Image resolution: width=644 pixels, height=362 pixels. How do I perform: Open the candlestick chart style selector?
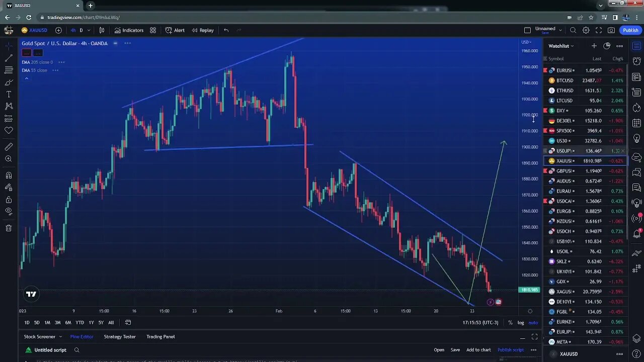102,30
